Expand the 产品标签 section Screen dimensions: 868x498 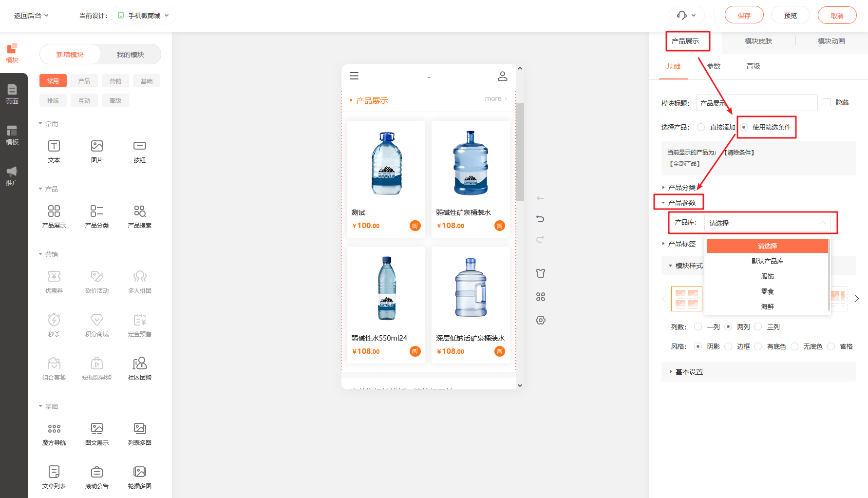point(679,244)
